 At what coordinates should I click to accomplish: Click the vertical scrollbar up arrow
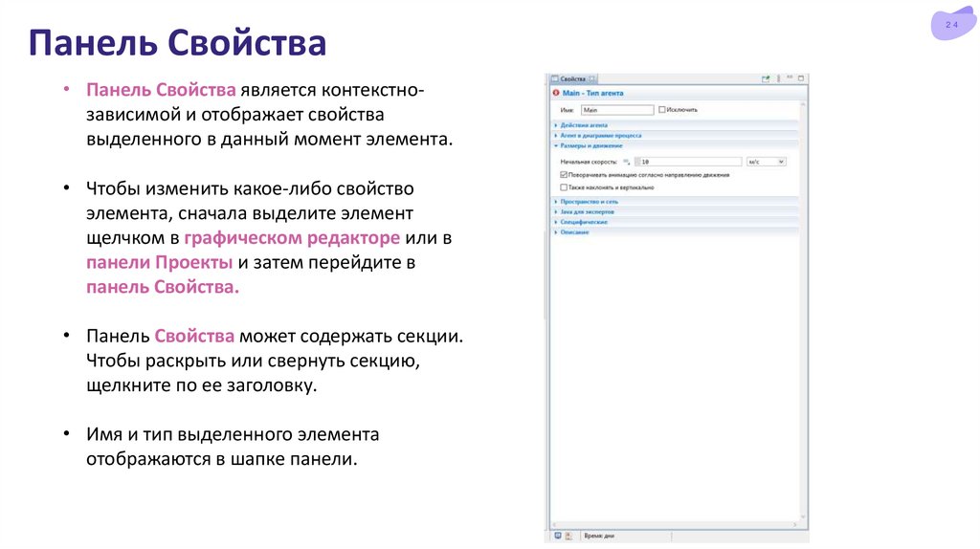[803, 104]
